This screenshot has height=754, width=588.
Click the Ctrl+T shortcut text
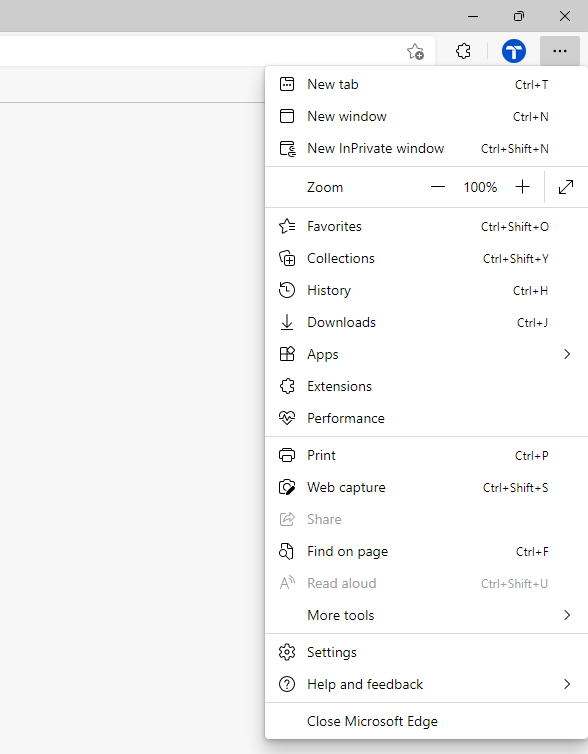coord(531,85)
